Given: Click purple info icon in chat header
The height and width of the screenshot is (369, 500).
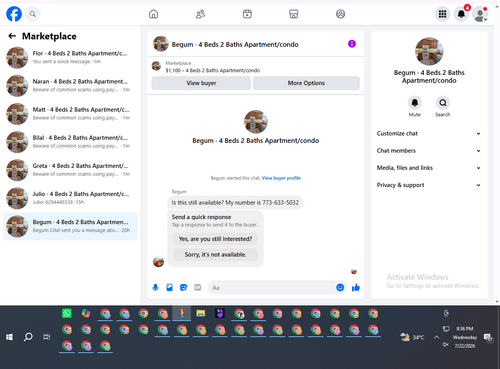Looking at the screenshot, I should [x=352, y=44].
